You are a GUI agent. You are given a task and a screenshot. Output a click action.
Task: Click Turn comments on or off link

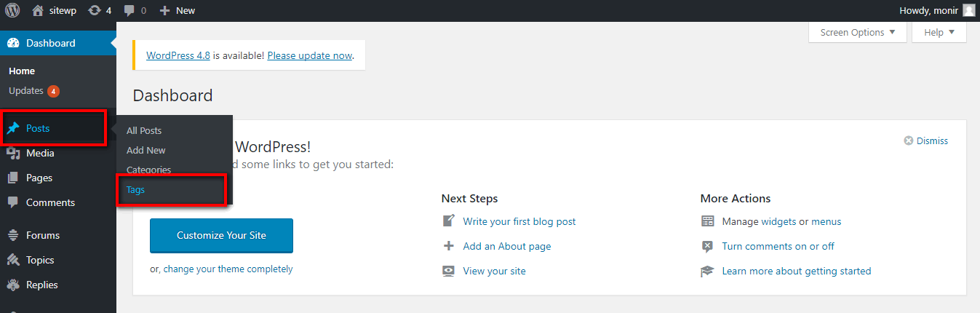coord(778,246)
